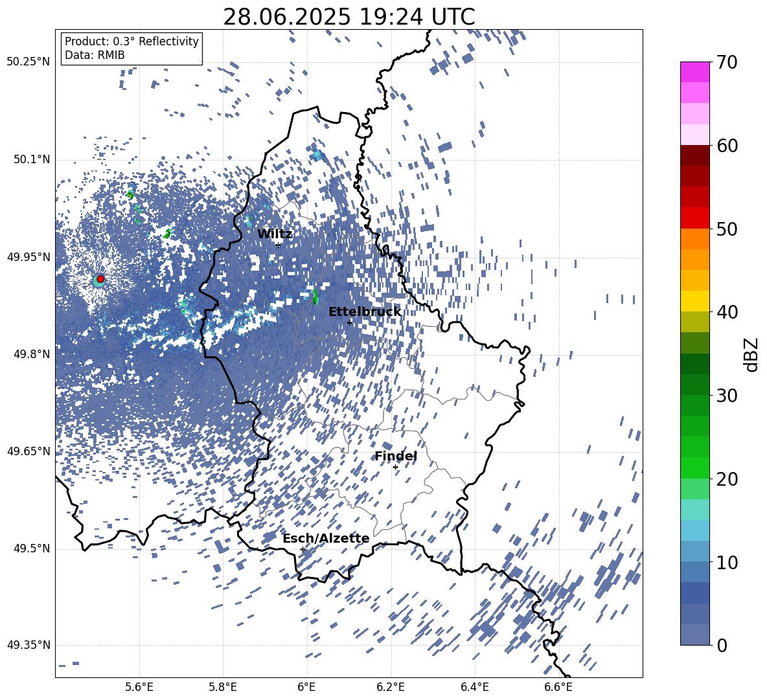Click the dBZ colorbar axis label
Viewport: 767px width, 700px height.
point(752,354)
